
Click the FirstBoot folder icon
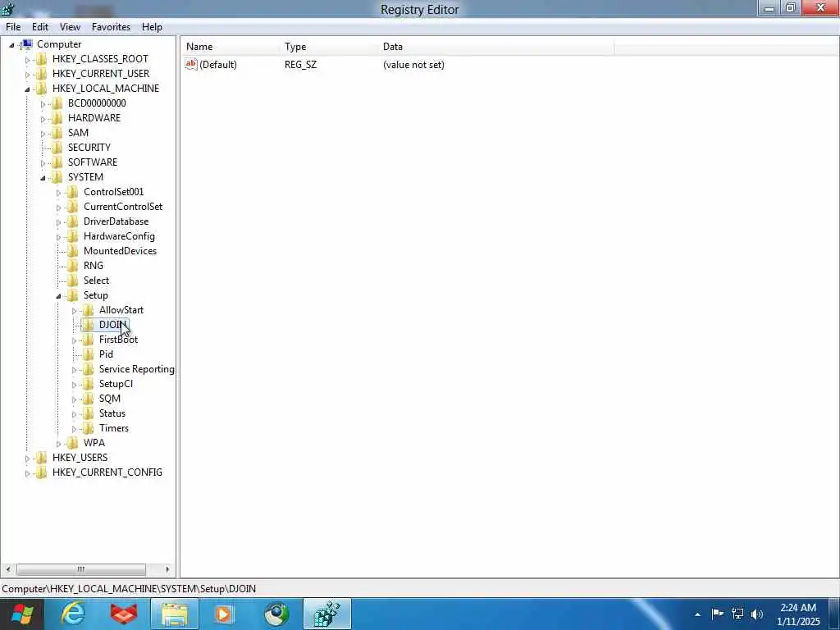click(x=88, y=340)
